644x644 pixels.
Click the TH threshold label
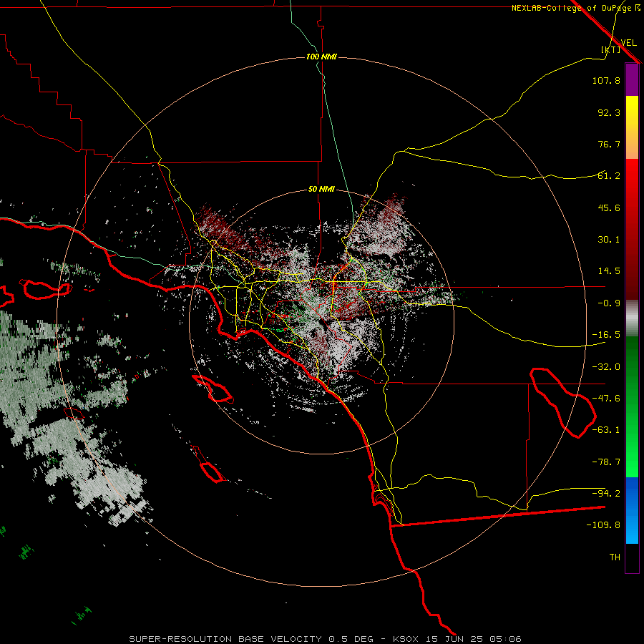(x=615, y=557)
